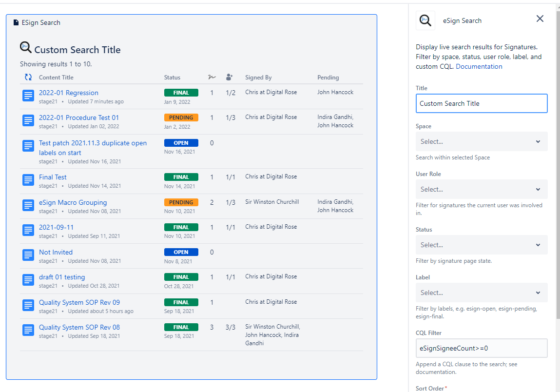Click the panel's vertical scrollbar

coord(558,146)
